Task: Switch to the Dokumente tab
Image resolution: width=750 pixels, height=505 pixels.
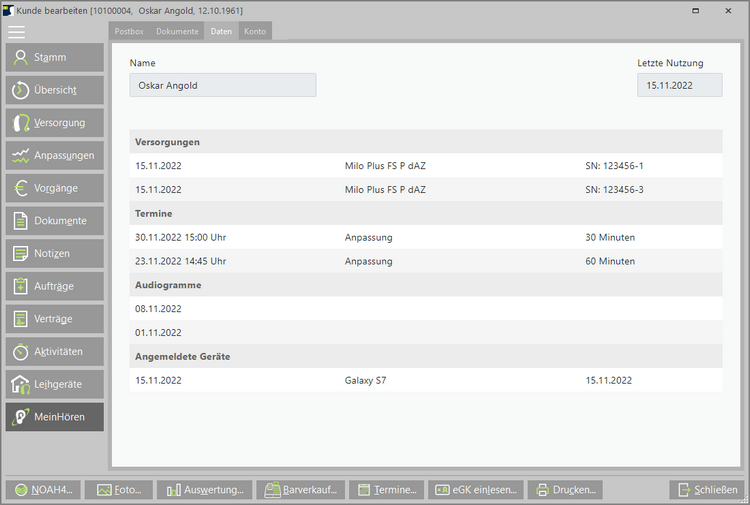Action: (177, 31)
